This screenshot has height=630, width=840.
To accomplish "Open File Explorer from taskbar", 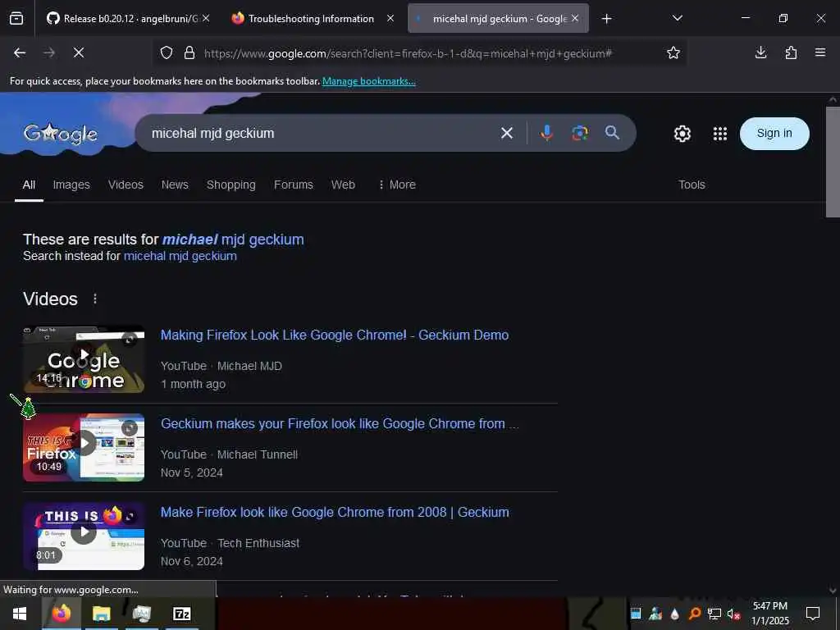I will tap(101, 614).
